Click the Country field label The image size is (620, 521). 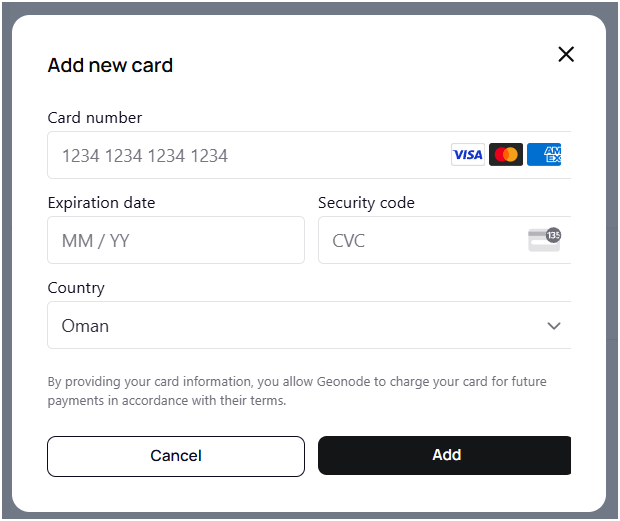click(x=76, y=287)
